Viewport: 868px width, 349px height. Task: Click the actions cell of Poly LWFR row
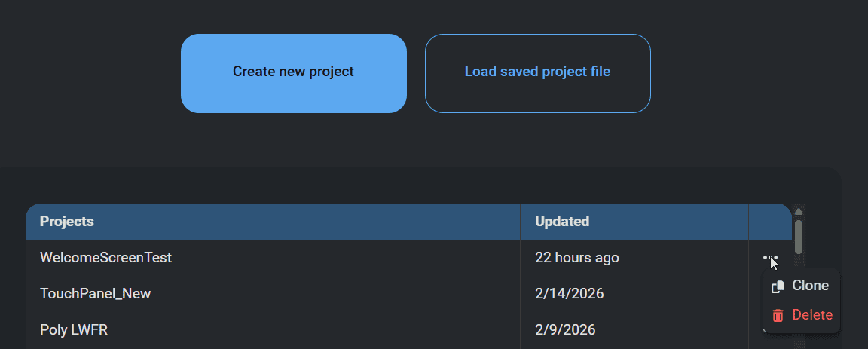tap(756, 329)
